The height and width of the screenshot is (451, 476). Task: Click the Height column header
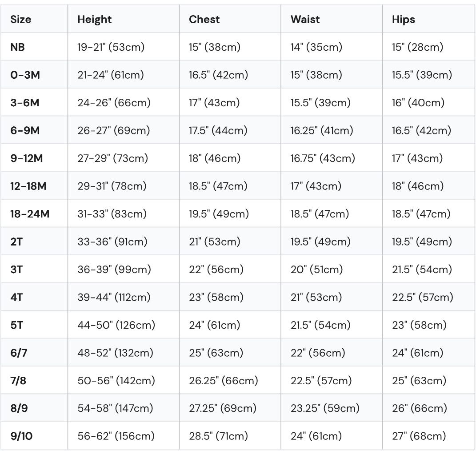94,20
